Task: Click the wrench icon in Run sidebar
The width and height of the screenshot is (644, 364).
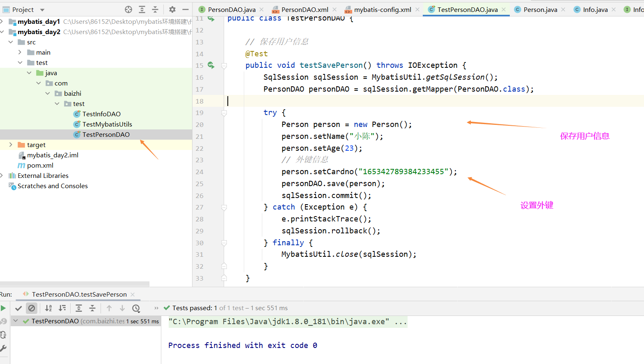Action: point(3,348)
